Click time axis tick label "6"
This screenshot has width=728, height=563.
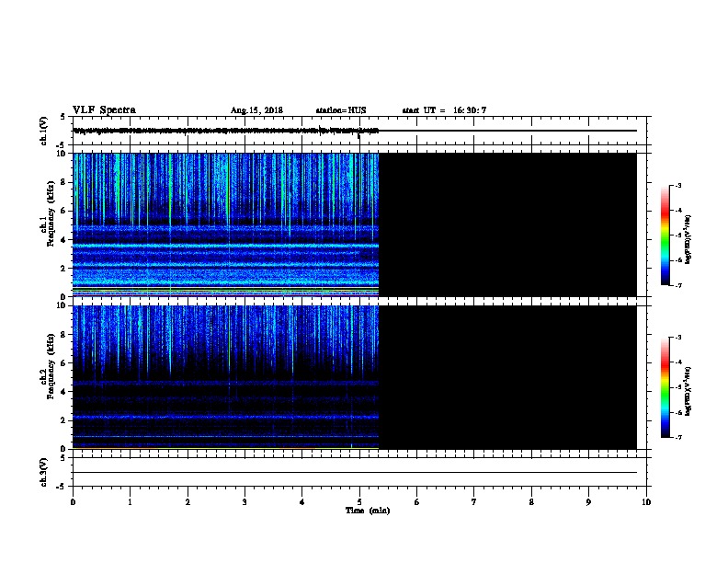coord(417,501)
